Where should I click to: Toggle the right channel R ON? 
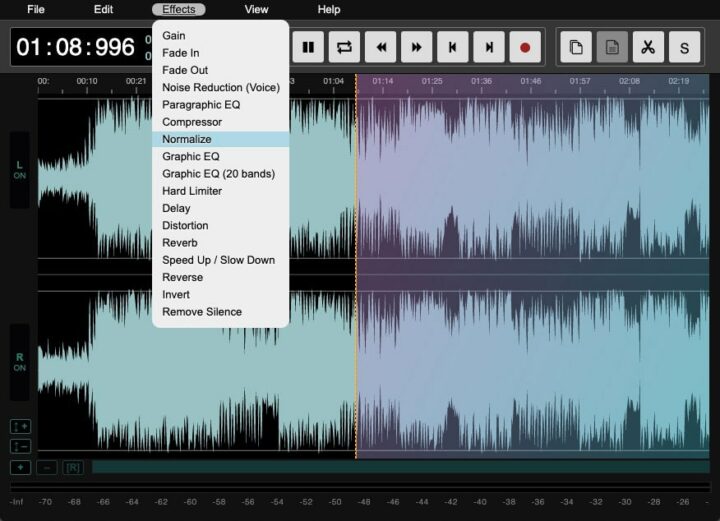coord(19,362)
